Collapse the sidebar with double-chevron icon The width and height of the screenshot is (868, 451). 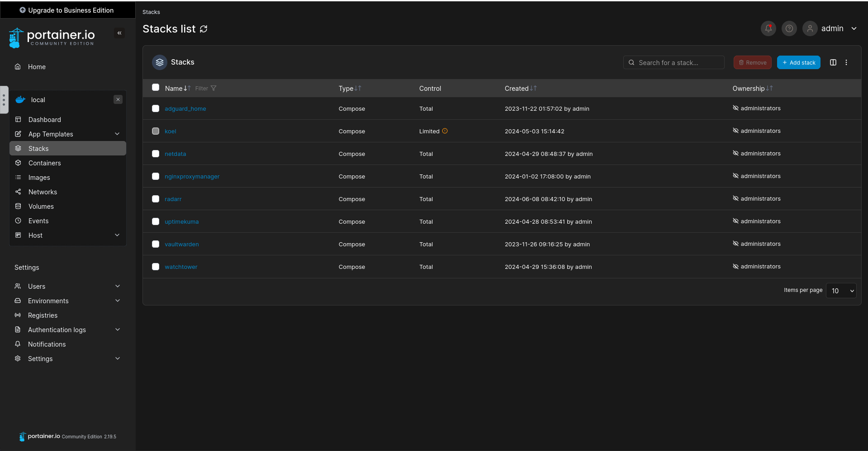[x=119, y=33]
